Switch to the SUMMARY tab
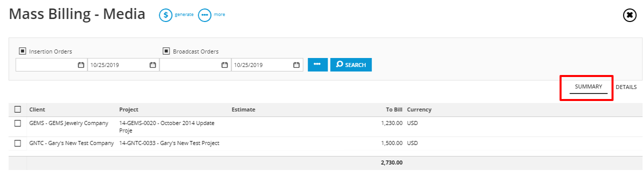Screen dimensions: 644x191 (x=589, y=87)
